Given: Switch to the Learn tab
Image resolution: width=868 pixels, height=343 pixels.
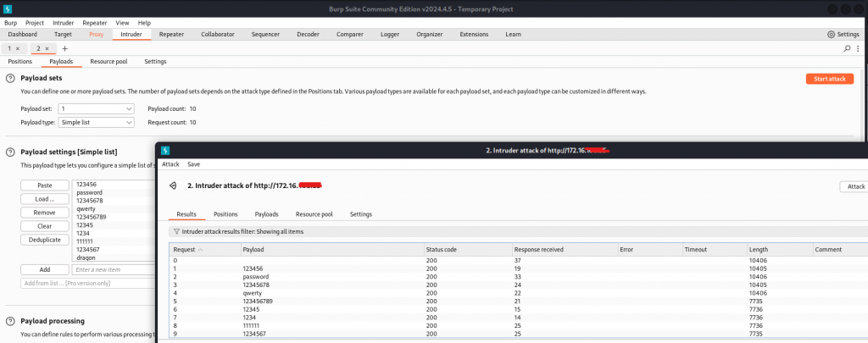Looking at the screenshot, I should pos(513,34).
